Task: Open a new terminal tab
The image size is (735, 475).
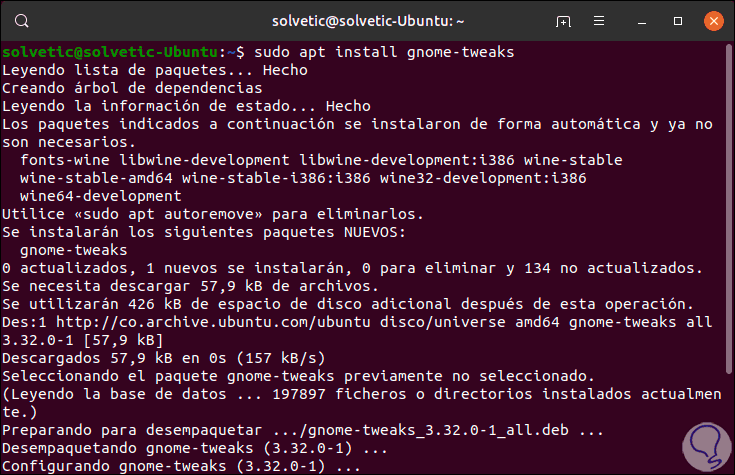Action: point(563,21)
